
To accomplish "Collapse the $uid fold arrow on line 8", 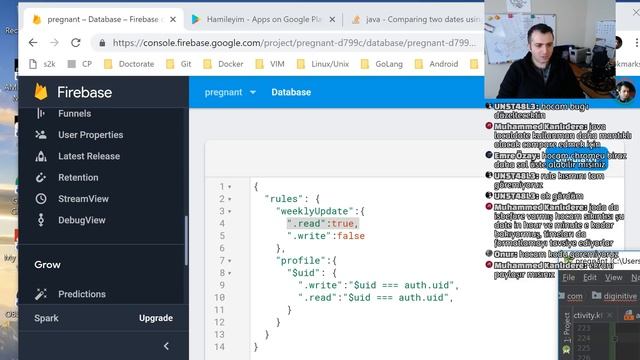I will pos(229,273).
